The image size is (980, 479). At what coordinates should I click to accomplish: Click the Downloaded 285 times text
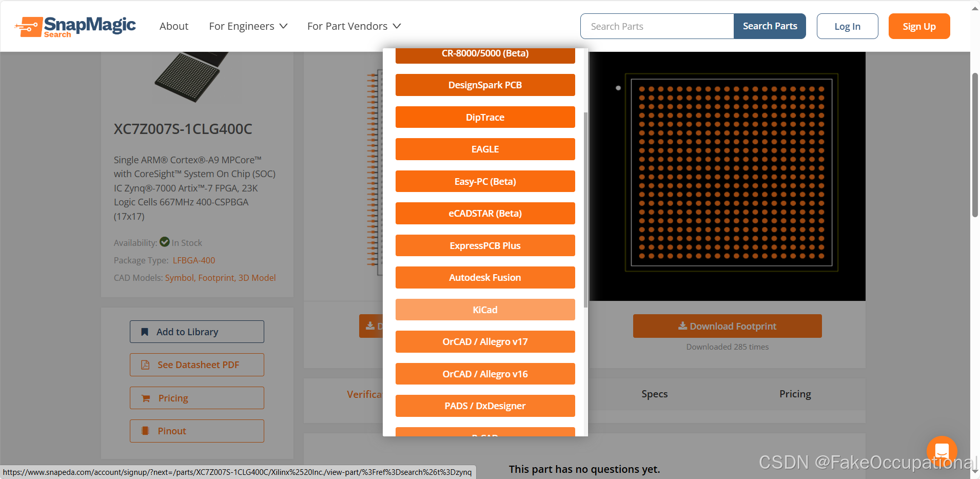coord(728,347)
